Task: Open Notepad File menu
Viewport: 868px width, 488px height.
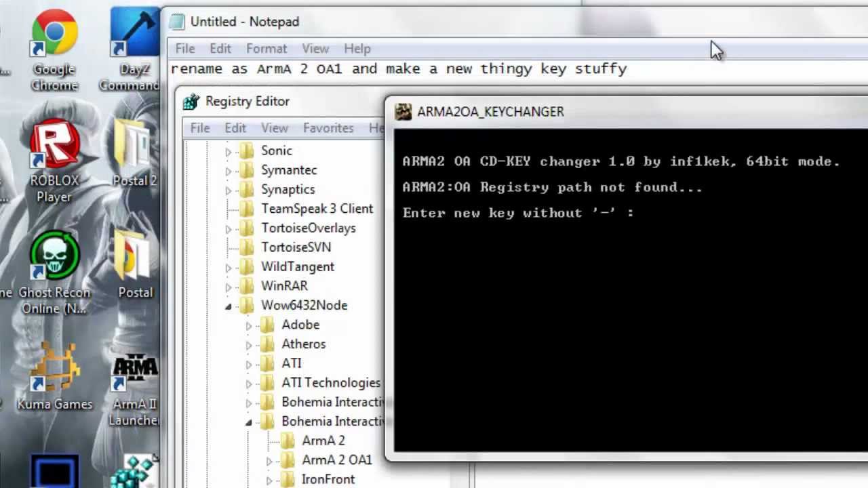Action: (x=185, y=49)
